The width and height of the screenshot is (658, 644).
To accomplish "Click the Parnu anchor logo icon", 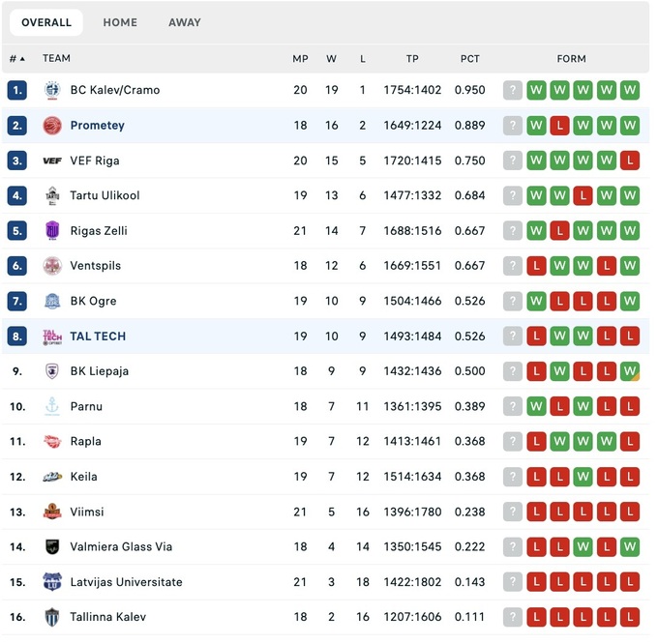I will click(x=52, y=407).
